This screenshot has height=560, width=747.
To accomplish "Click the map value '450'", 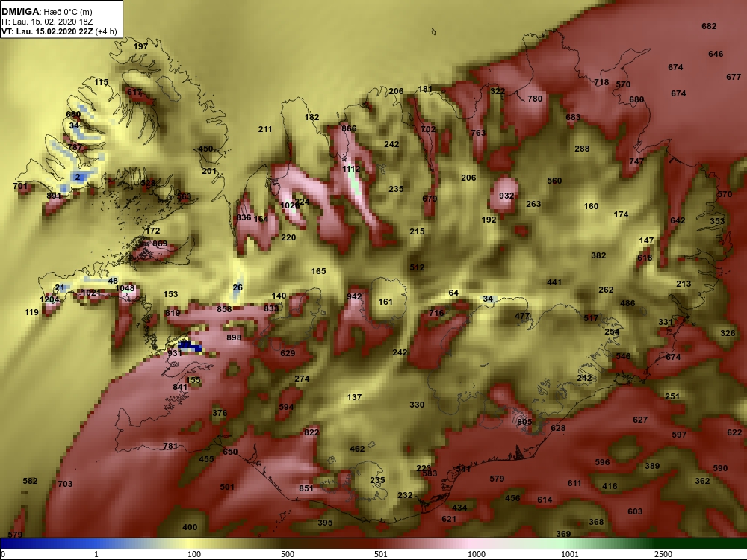I will click(x=205, y=149).
